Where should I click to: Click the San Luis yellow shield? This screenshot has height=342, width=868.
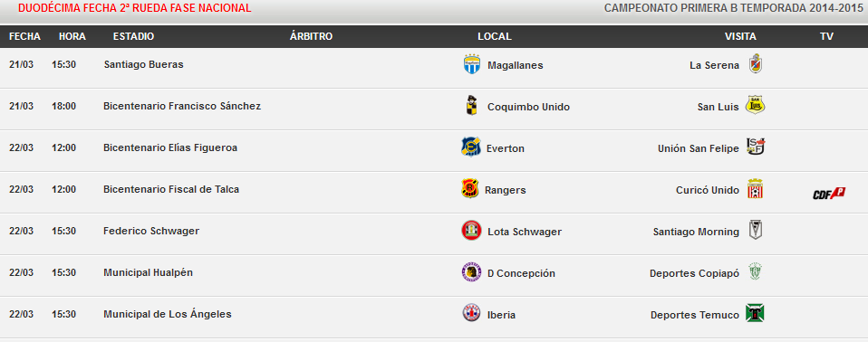coord(755,105)
